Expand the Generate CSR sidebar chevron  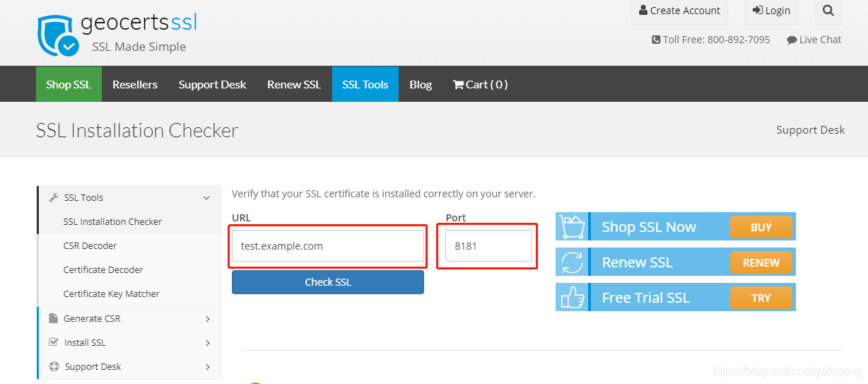[208, 319]
